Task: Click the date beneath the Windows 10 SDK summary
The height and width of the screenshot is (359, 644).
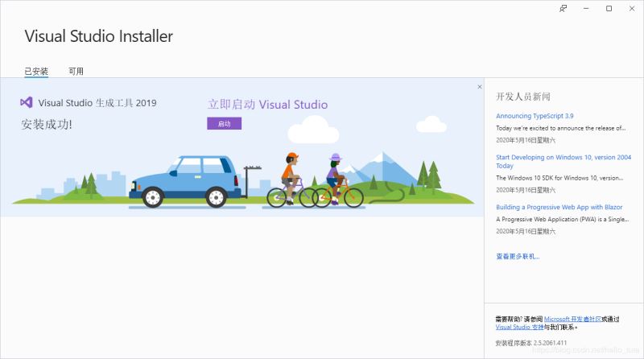Action: [526, 190]
